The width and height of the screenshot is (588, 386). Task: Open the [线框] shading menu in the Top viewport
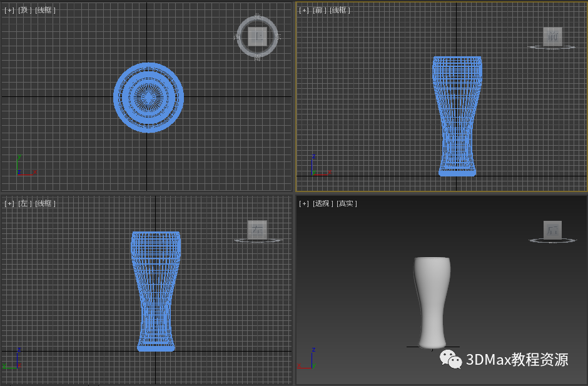click(x=45, y=10)
